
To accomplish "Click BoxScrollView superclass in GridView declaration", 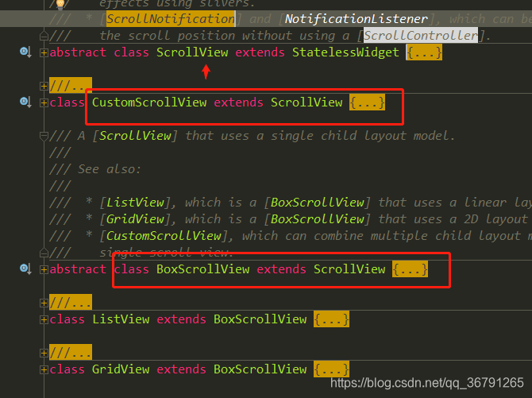I will click(260, 369).
